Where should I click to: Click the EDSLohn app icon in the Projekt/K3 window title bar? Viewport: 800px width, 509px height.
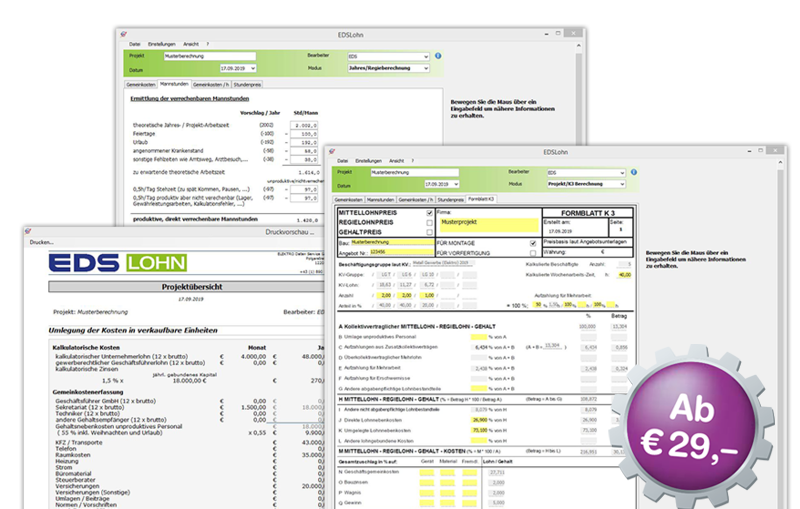tap(332, 151)
